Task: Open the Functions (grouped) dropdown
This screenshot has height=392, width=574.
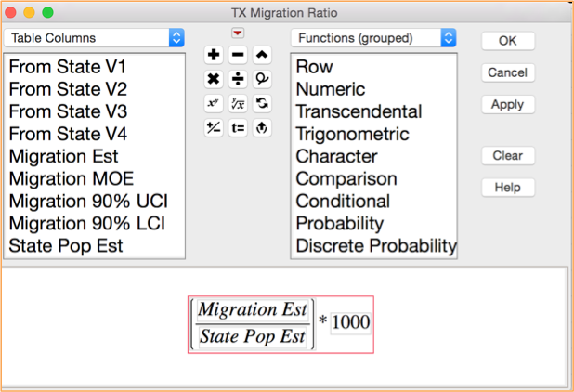Action: pyautogui.click(x=373, y=38)
